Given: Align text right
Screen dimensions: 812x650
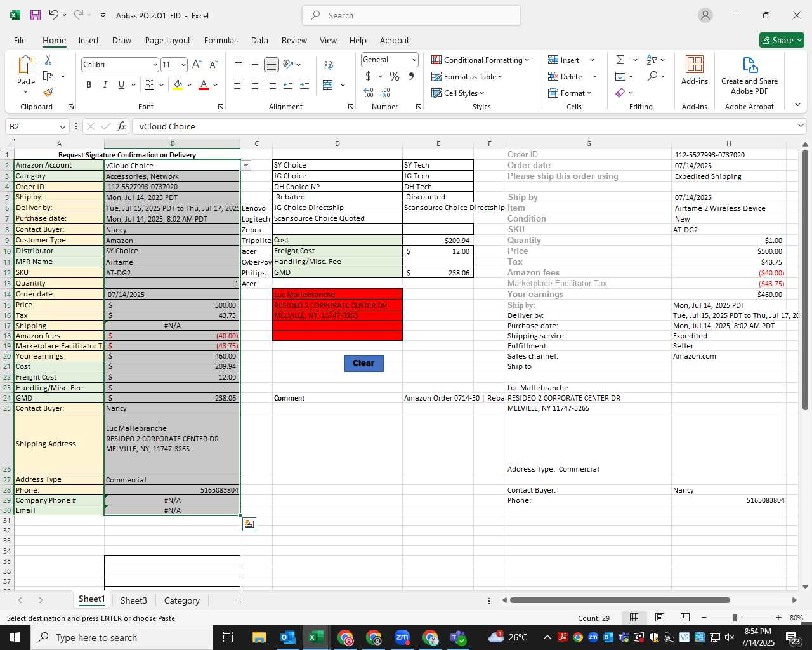Looking at the screenshot, I should (x=271, y=84).
